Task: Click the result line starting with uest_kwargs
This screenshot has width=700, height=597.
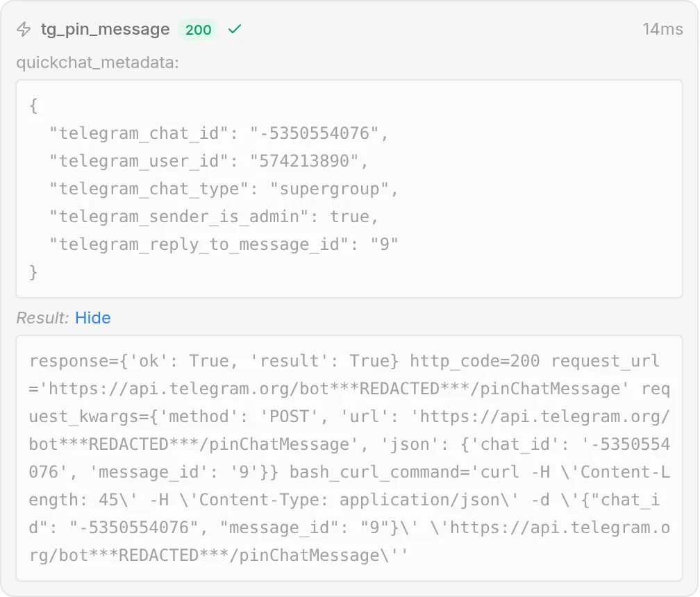Action: tap(349, 417)
